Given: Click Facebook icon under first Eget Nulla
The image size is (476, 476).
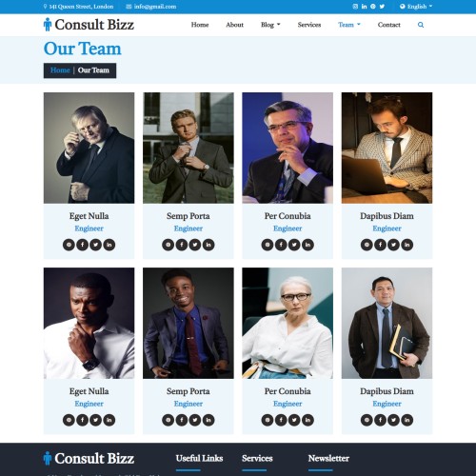Looking at the screenshot, I should 82,245.
